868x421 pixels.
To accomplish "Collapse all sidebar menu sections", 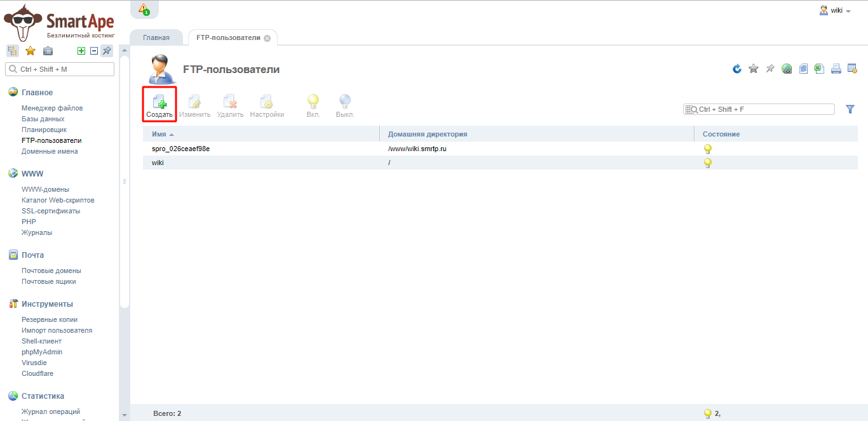I will pos(93,51).
